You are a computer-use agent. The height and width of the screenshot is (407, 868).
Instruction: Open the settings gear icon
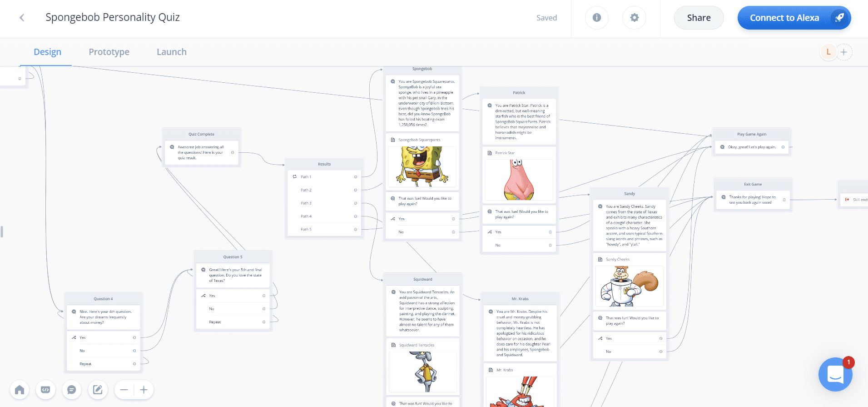coord(635,18)
